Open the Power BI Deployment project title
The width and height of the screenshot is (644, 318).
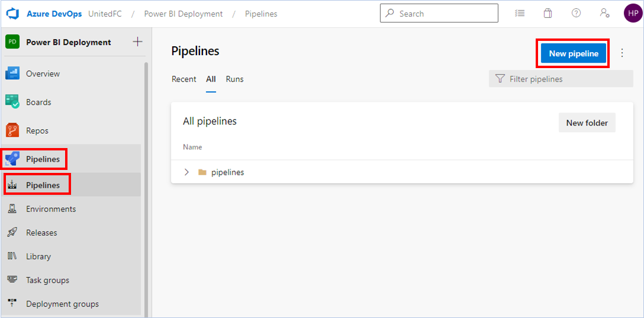69,42
